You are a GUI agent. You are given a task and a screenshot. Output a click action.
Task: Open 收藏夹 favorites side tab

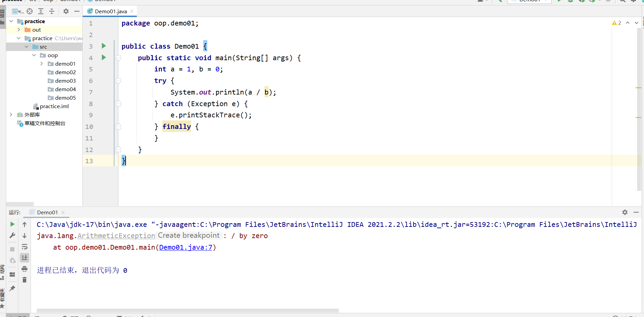pos(2,298)
